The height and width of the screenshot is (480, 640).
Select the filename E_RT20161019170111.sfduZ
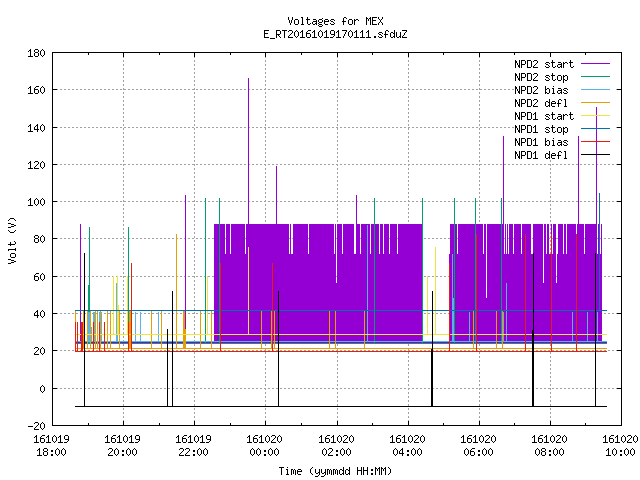(x=335, y=34)
